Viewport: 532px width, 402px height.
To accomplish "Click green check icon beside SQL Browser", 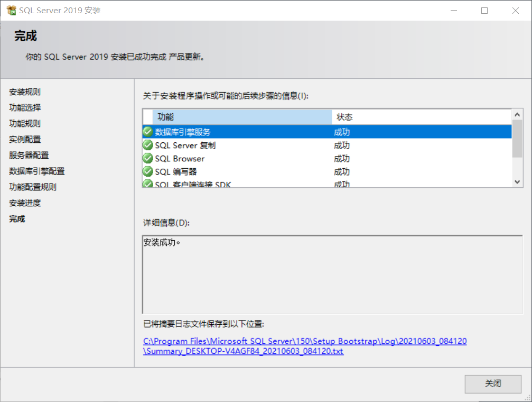I will click(x=148, y=158).
